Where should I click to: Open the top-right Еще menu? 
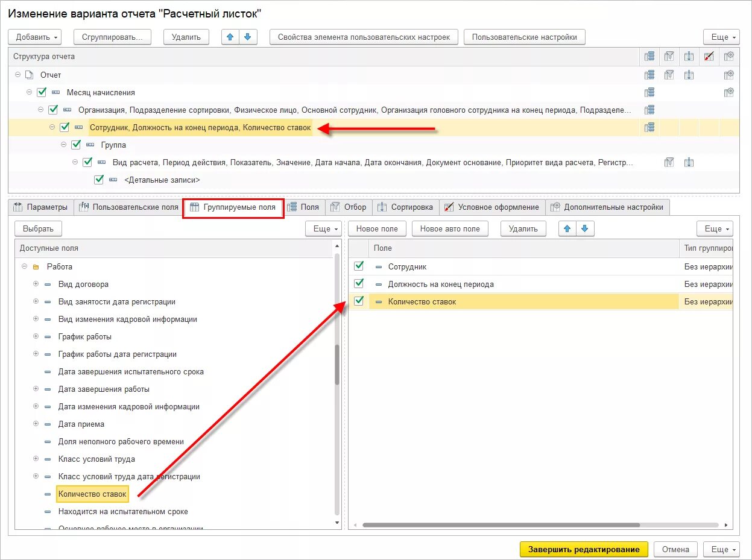coord(721,37)
